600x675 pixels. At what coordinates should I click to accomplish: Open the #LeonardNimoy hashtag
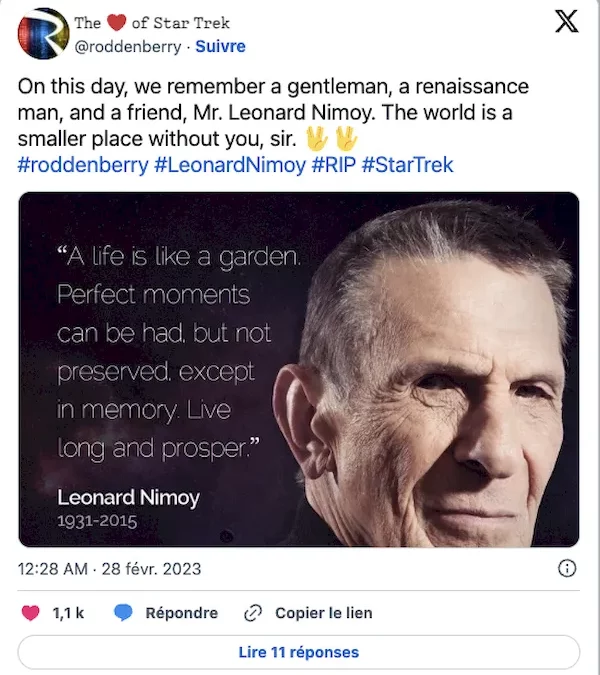pos(229,164)
